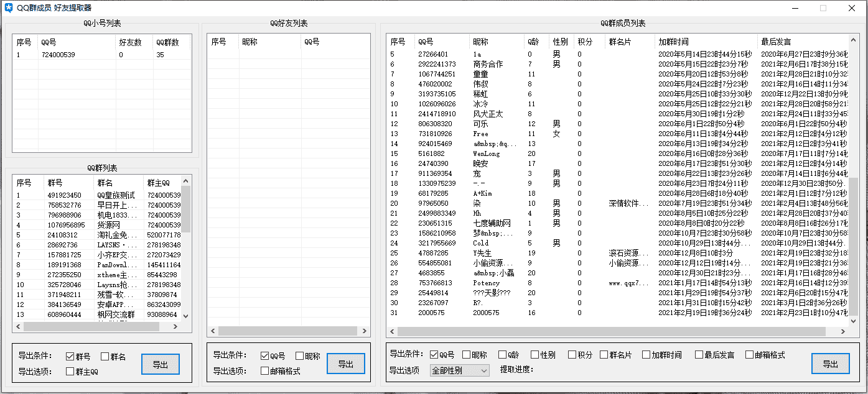Enable 加群时间 export checkbox
868x394 pixels.
[x=646, y=355]
